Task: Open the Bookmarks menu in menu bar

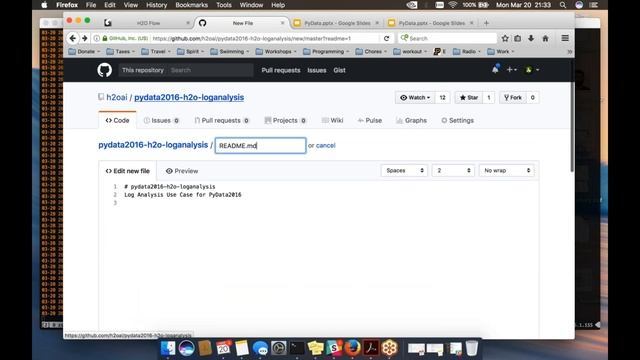Action: [x=191, y=5]
